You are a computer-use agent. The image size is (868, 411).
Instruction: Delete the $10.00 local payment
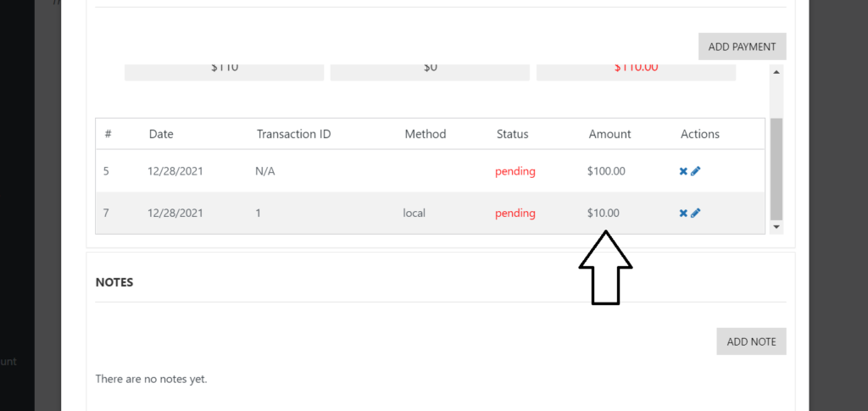683,213
